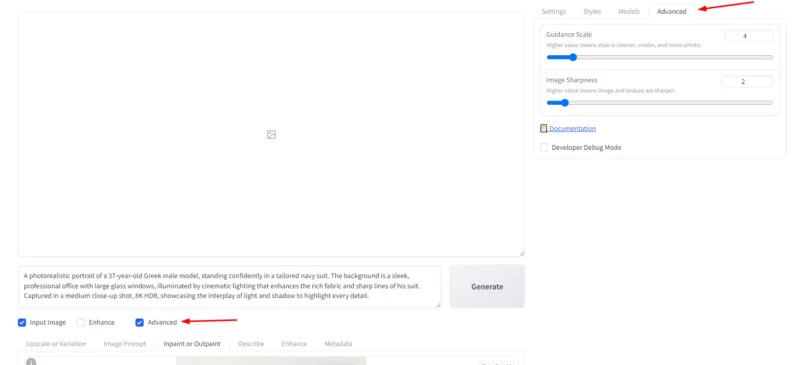Click the 'Higher value means image and texture are sharper.' text
This screenshot has width=800, height=365.
[x=611, y=90]
